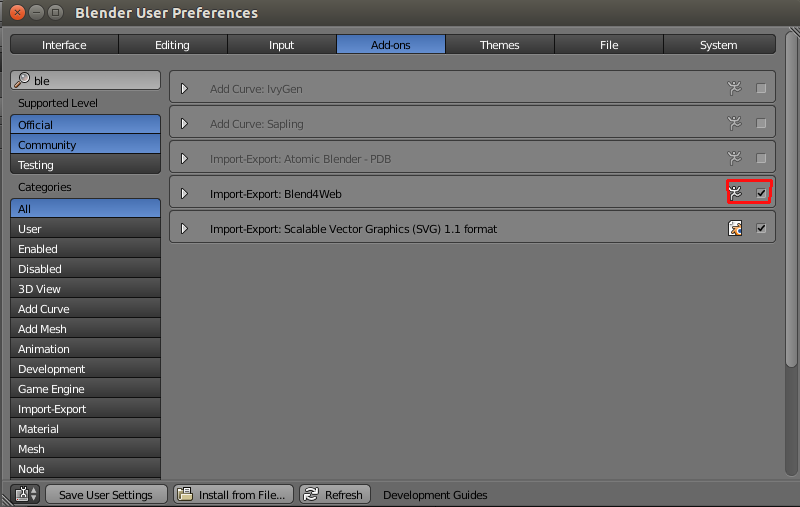
Task: Open the editor type dropdown in bottom-left corner
Action: [25, 495]
